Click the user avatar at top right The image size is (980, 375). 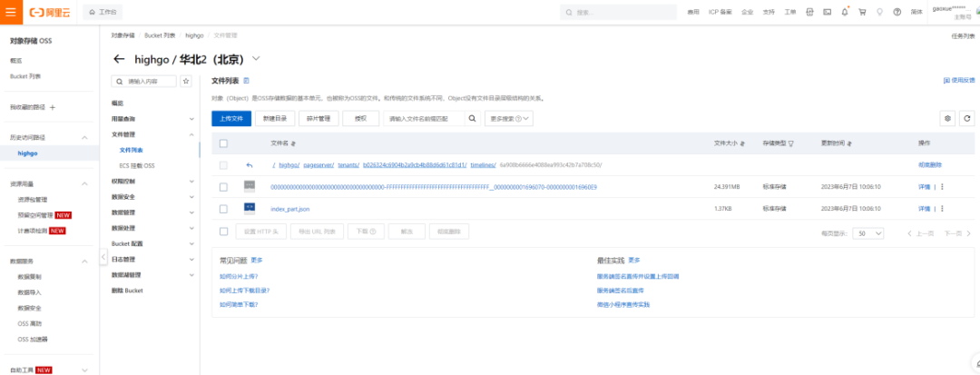(977, 12)
